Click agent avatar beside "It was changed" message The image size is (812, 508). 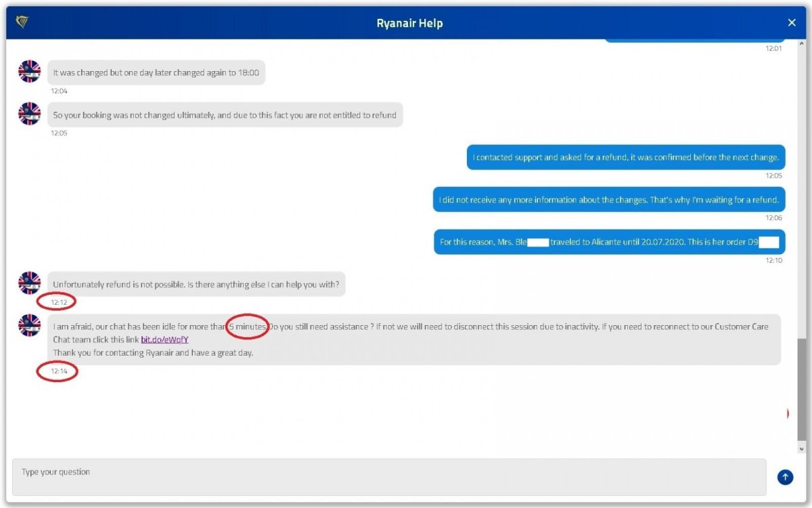[30, 72]
